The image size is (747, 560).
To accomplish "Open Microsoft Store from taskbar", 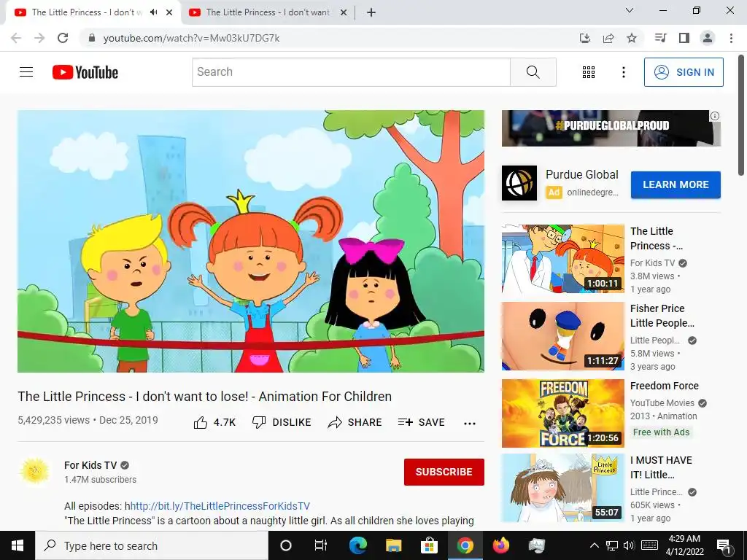I will 429,545.
